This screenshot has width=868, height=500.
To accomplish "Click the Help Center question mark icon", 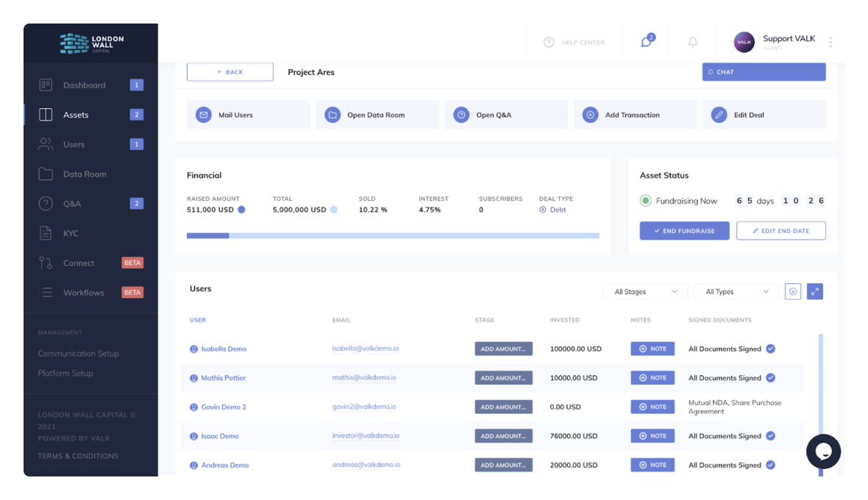I will click(549, 43).
